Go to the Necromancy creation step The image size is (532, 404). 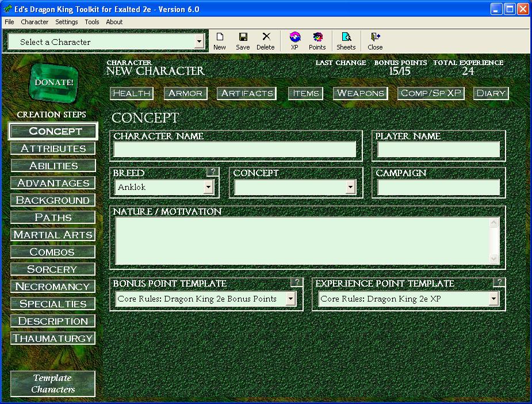click(x=53, y=287)
